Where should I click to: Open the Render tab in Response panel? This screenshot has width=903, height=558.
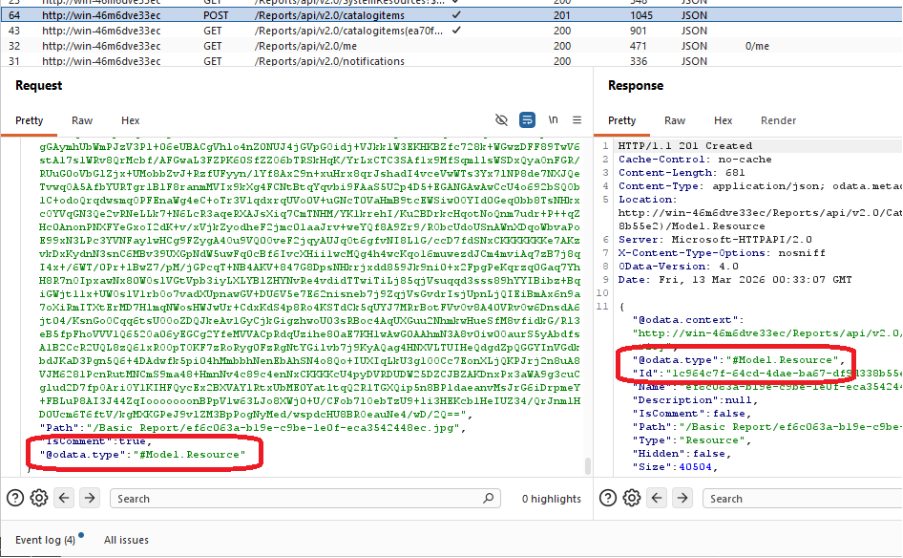coord(778,121)
